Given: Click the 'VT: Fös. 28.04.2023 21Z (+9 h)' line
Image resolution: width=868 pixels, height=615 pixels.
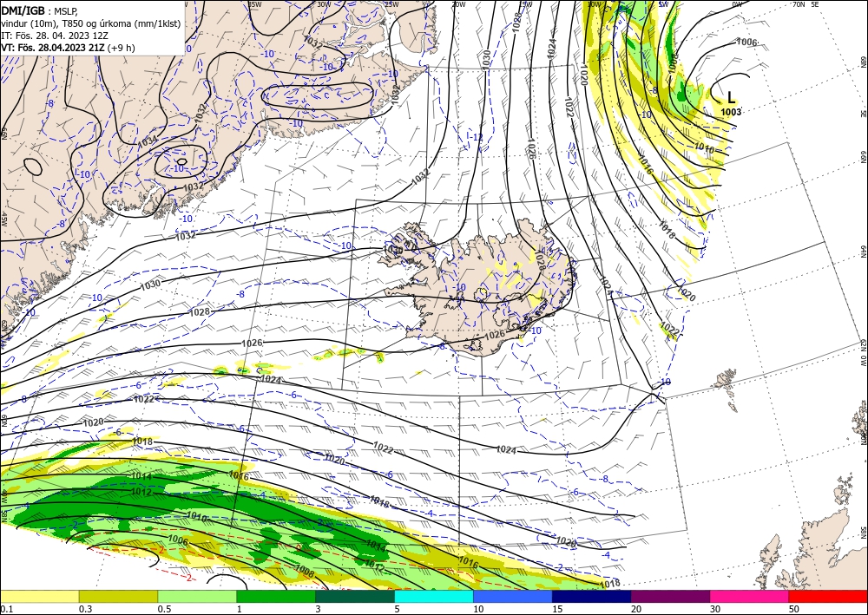Looking at the screenshot, I should click(68, 48).
